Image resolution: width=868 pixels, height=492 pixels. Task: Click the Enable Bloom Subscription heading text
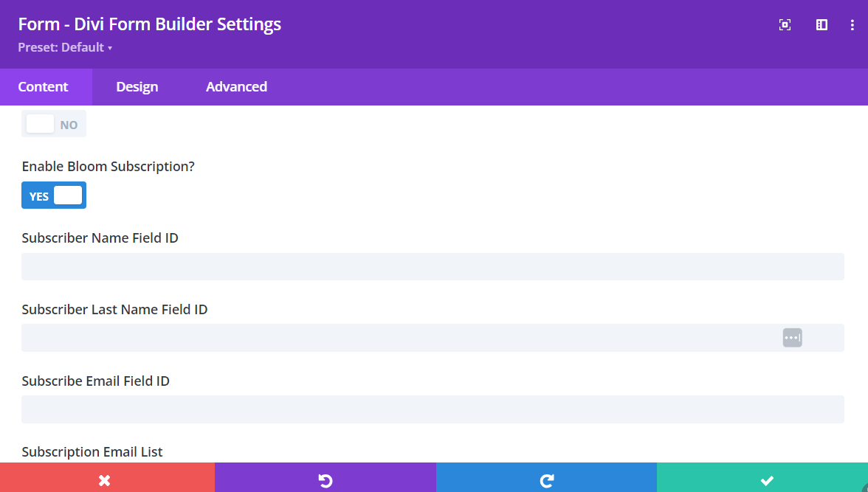pos(108,166)
